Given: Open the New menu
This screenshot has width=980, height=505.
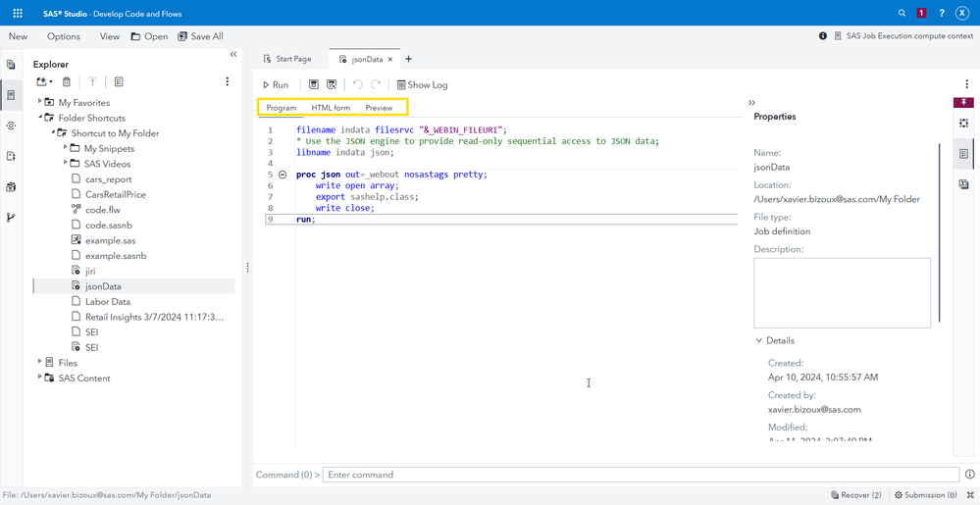Looking at the screenshot, I should [18, 36].
